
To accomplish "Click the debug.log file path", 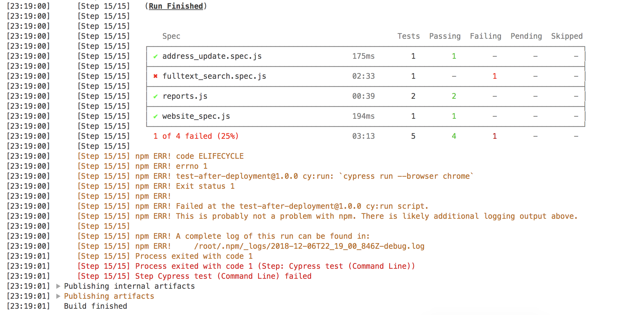I will pyautogui.click(x=309, y=246).
